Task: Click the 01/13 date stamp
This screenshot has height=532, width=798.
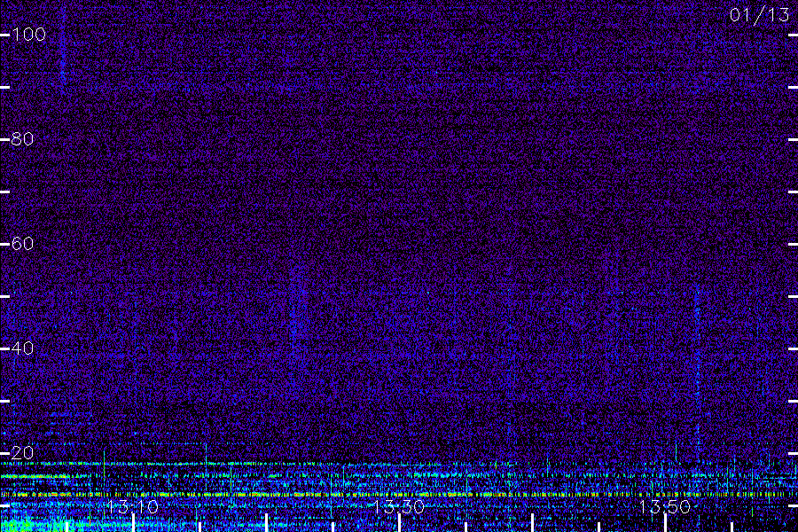Action: [759, 15]
